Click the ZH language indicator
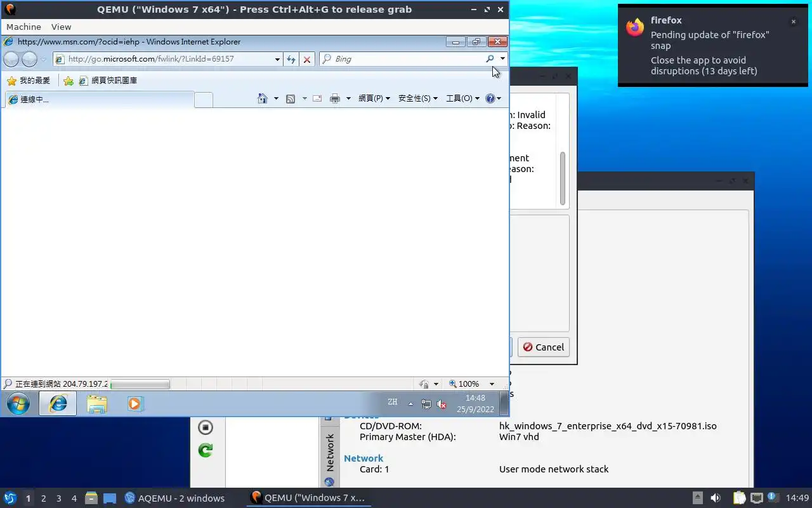Viewport: 812px width, 508px height. pos(393,402)
